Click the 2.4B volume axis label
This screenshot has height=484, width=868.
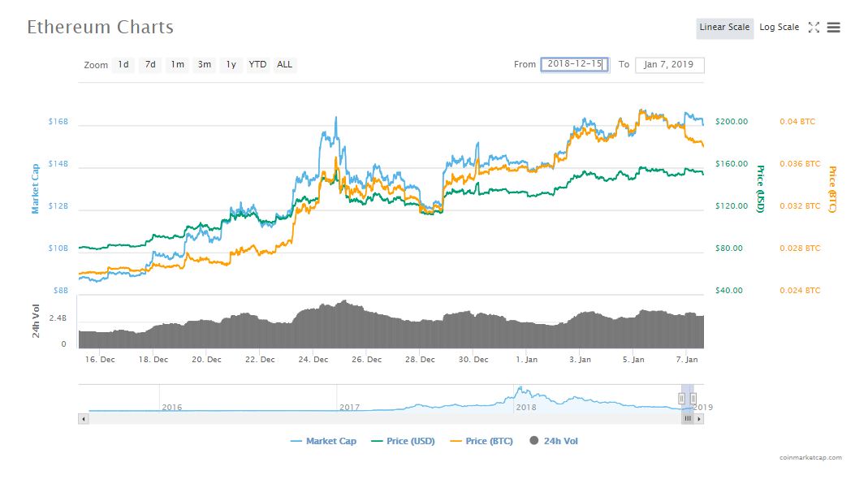[58, 318]
